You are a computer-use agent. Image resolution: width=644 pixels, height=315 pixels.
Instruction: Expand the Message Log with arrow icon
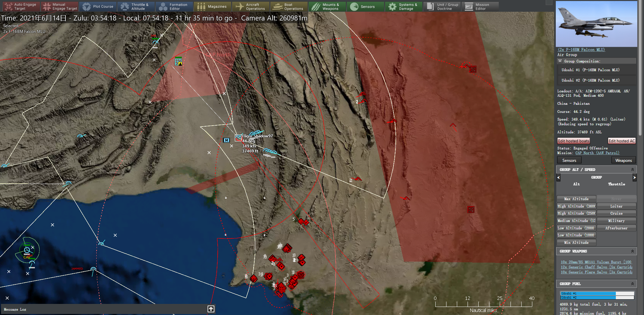(211, 309)
